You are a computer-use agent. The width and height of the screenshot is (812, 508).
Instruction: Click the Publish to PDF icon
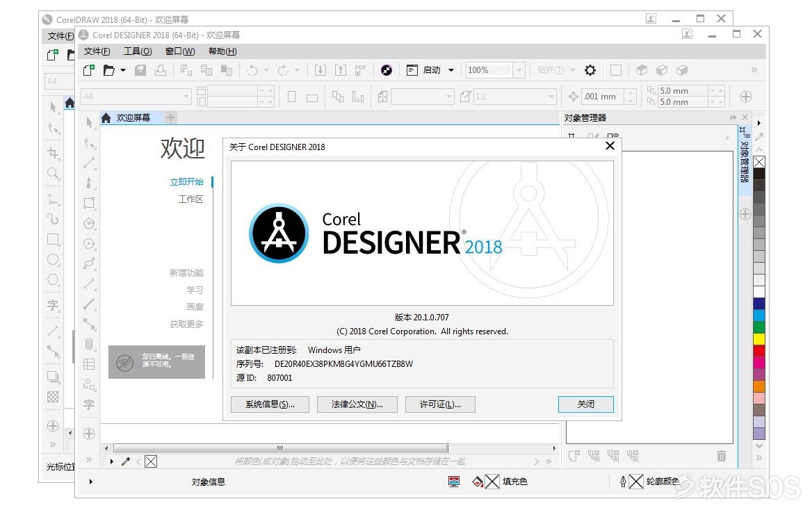(360, 70)
